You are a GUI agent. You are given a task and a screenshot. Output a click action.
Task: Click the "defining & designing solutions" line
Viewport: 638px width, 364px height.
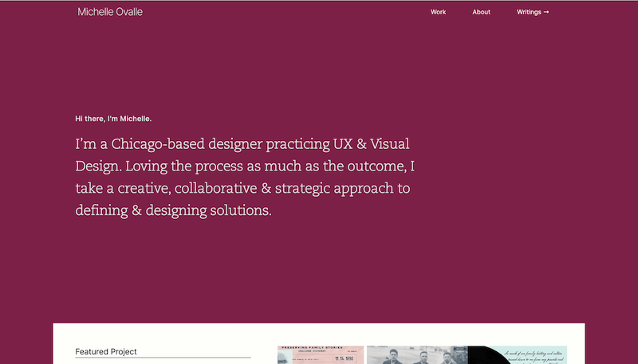tap(173, 210)
